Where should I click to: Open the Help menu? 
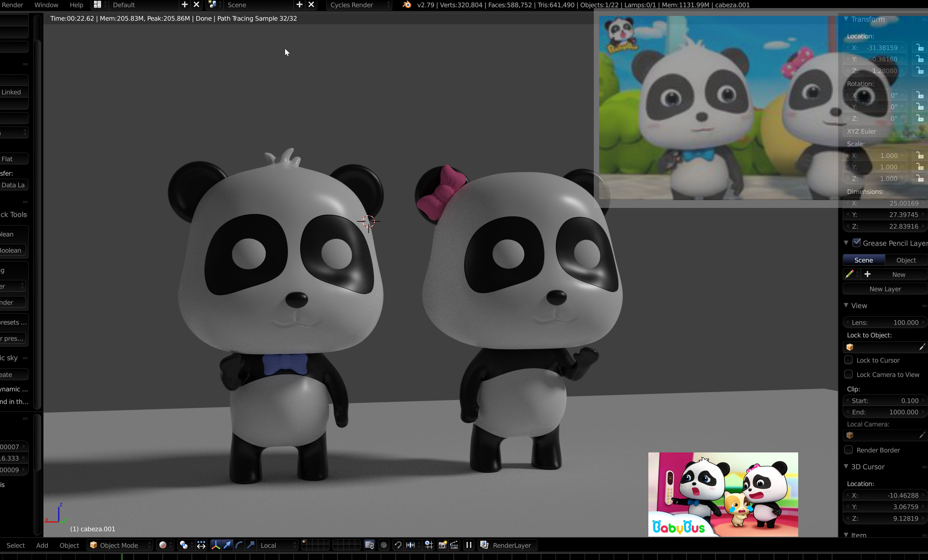(x=76, y=5)
